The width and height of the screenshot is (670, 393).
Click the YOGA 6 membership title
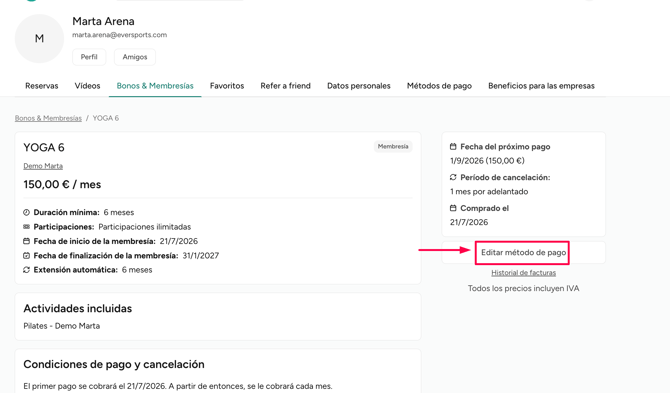tap(44, 147)
